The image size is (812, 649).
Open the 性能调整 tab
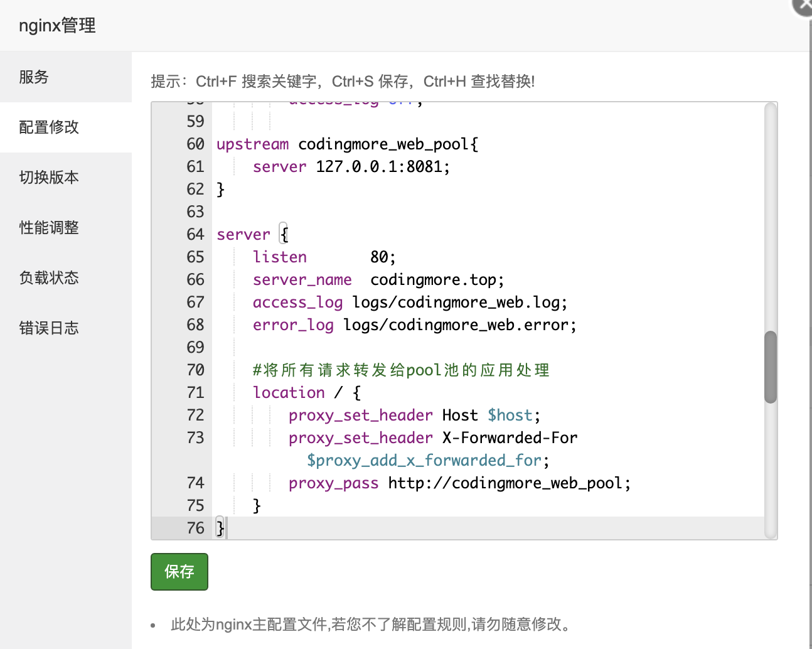click(49, 228)
